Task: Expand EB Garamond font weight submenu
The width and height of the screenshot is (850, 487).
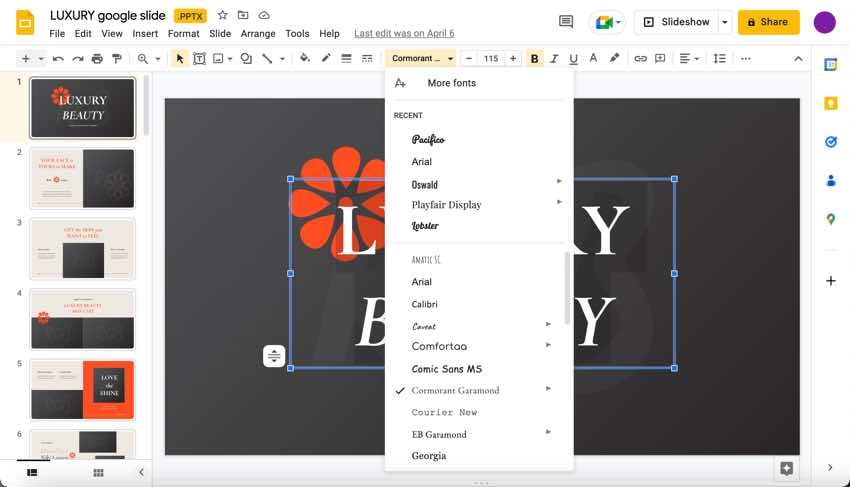Action: click(548, 433)
